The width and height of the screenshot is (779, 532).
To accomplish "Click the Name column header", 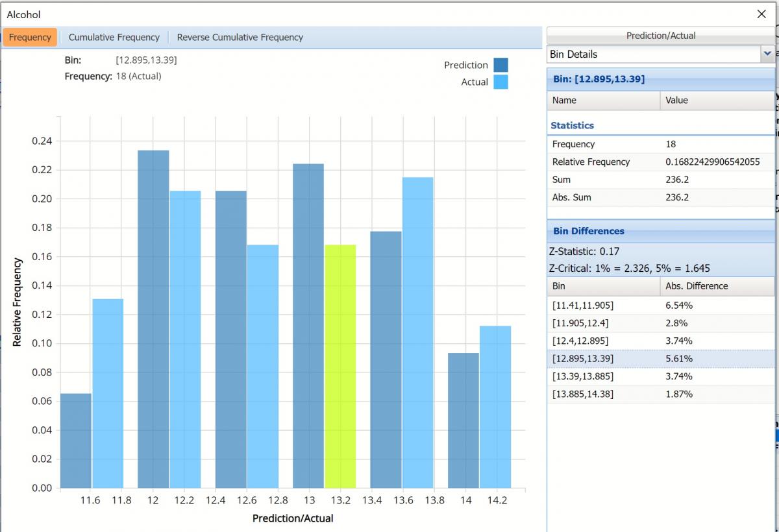I will click(564, 101).
